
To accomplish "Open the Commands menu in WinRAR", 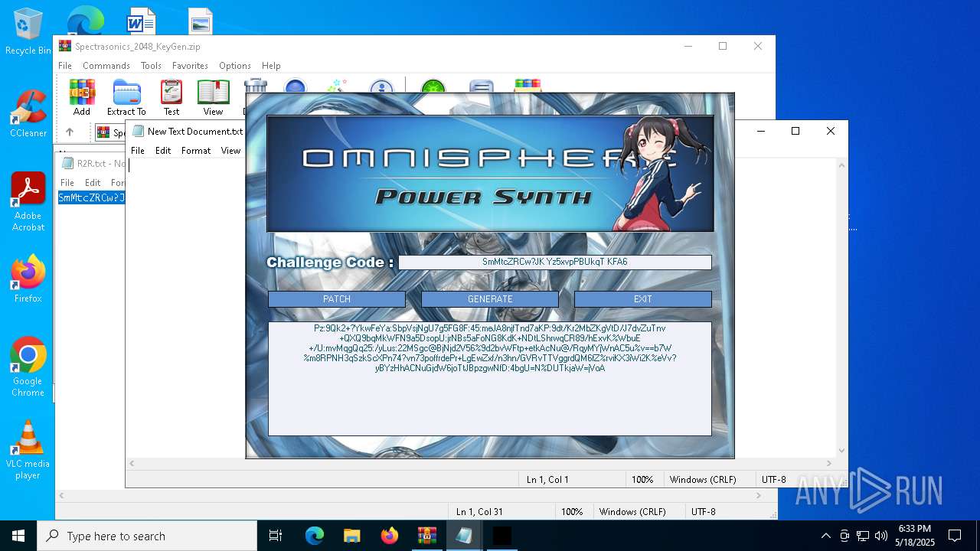I will 106,66.
